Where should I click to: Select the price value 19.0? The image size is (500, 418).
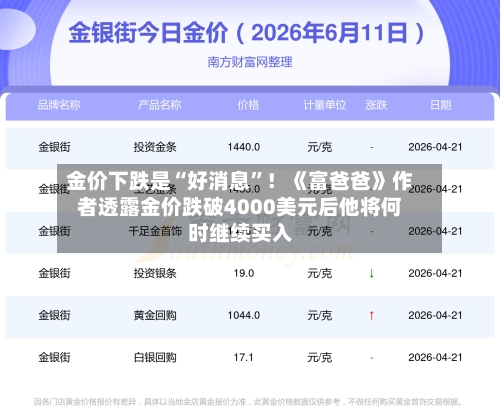tap(244, 273)
